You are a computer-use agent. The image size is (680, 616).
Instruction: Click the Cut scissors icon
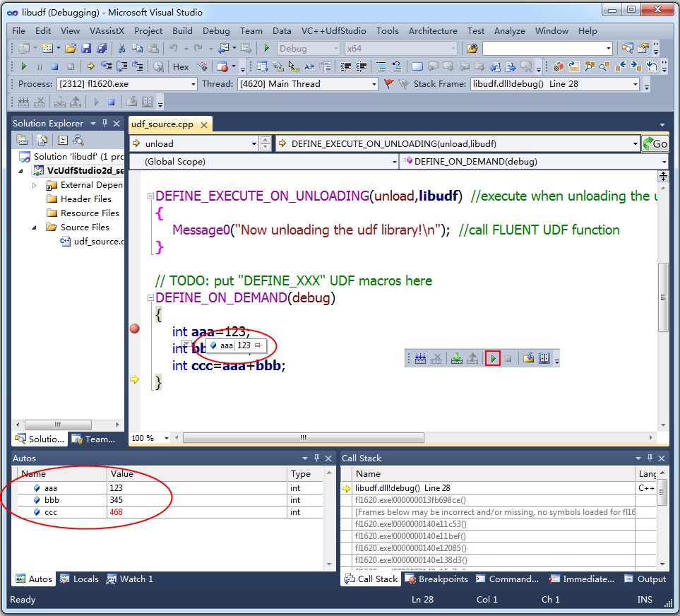(x=121, y=48)
